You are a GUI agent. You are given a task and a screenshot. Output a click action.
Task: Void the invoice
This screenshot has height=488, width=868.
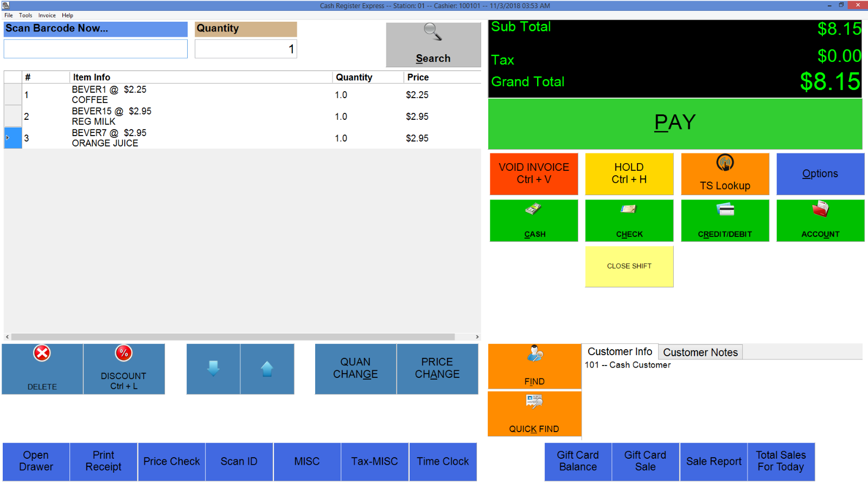[x=533, y=174]
